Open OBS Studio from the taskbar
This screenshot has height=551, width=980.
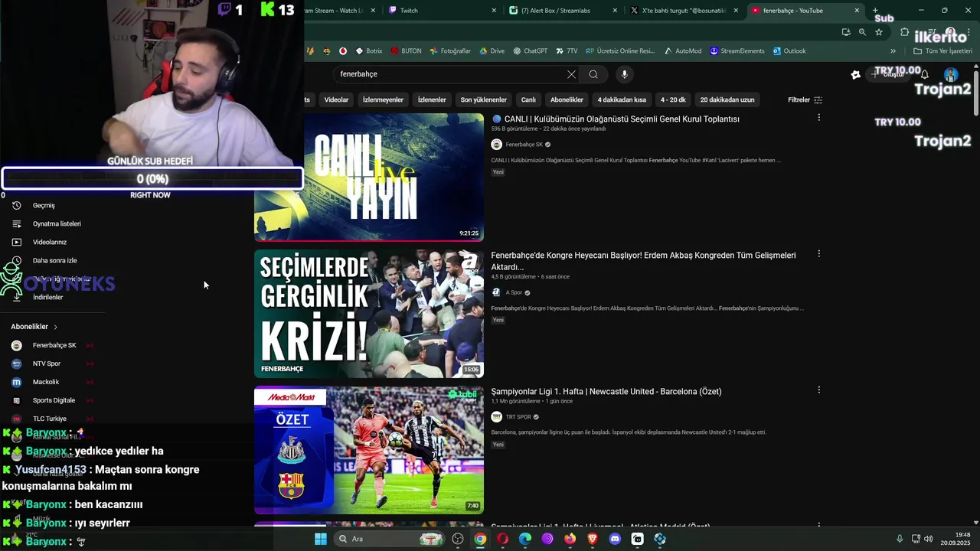458,539
